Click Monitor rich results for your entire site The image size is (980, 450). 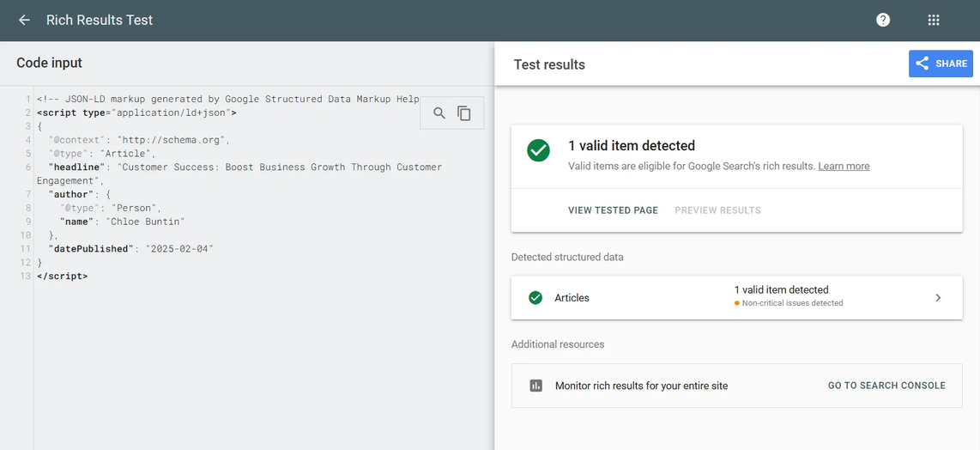point(641,386)
